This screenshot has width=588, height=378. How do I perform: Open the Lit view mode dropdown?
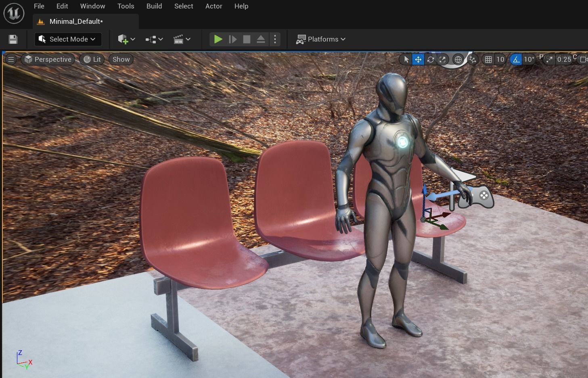pos(92,59)
